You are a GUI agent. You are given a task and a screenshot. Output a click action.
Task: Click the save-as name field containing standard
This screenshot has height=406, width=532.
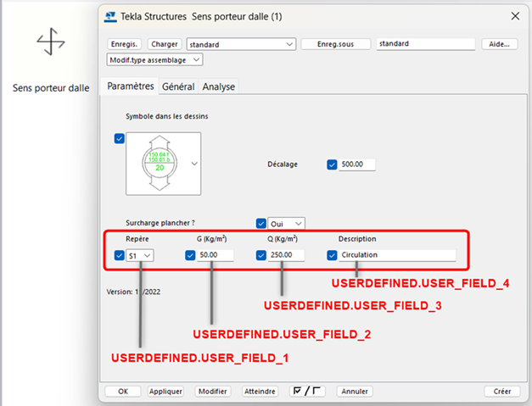[425, 44]
